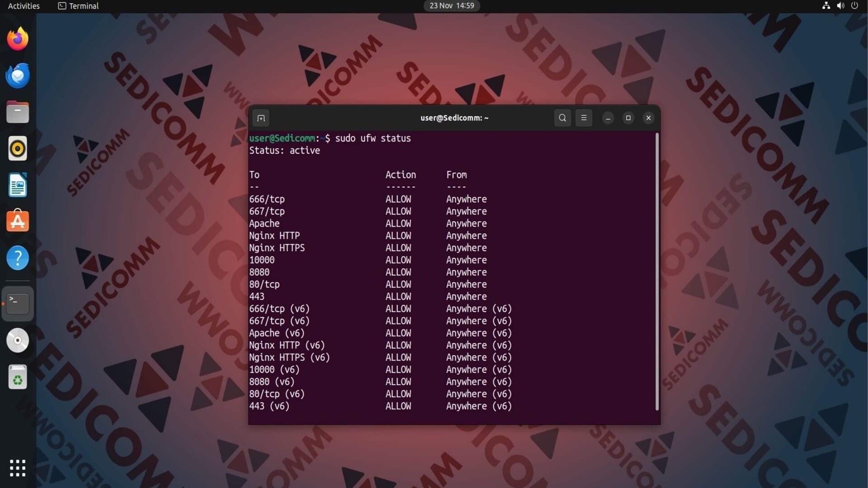
Task: Close the terminal window
Action: click(648, 118)
